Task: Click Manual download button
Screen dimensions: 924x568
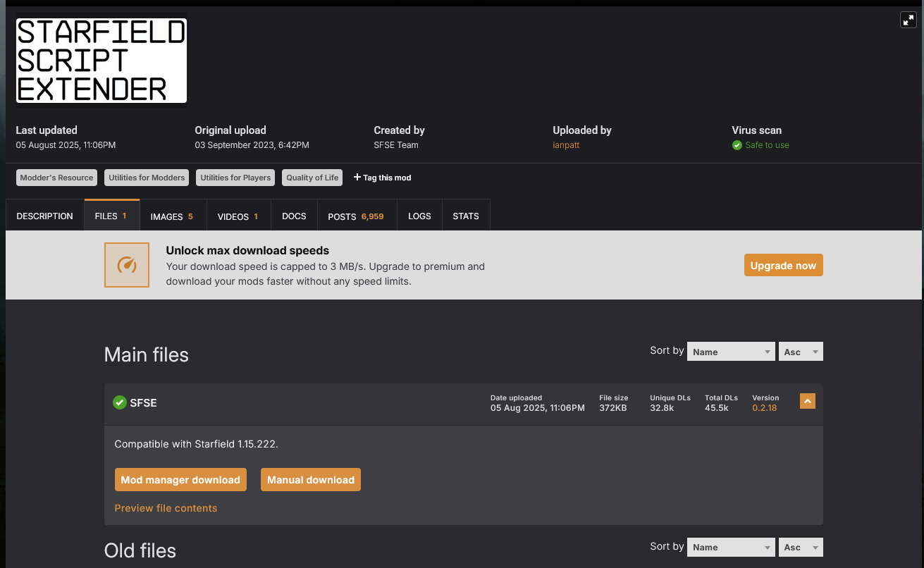Action: click(x=311, y=480)
